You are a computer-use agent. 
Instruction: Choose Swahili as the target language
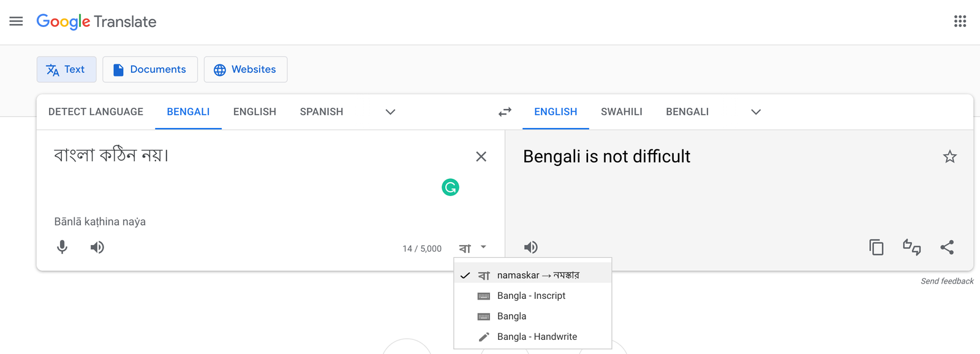pyautogui.click(x=621, y=112)
